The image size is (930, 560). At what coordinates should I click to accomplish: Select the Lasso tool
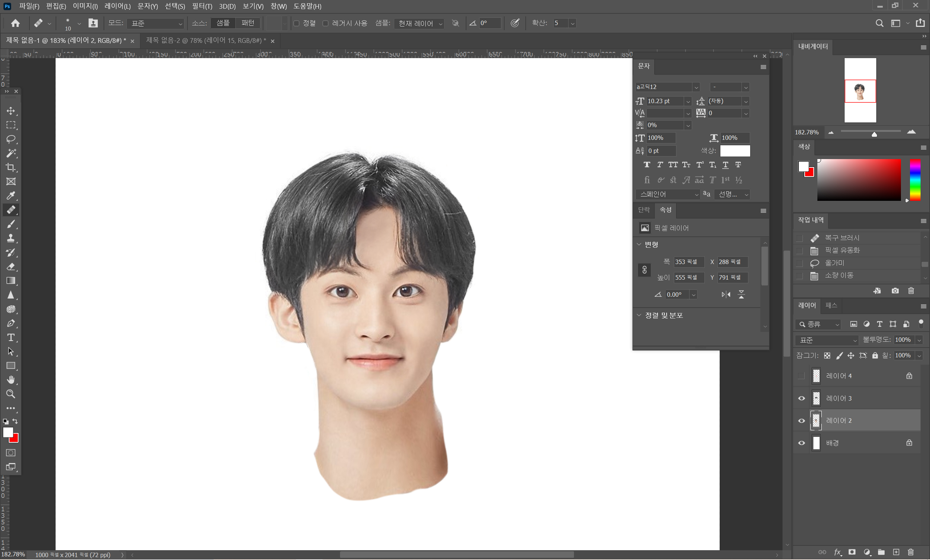point(11,139)
